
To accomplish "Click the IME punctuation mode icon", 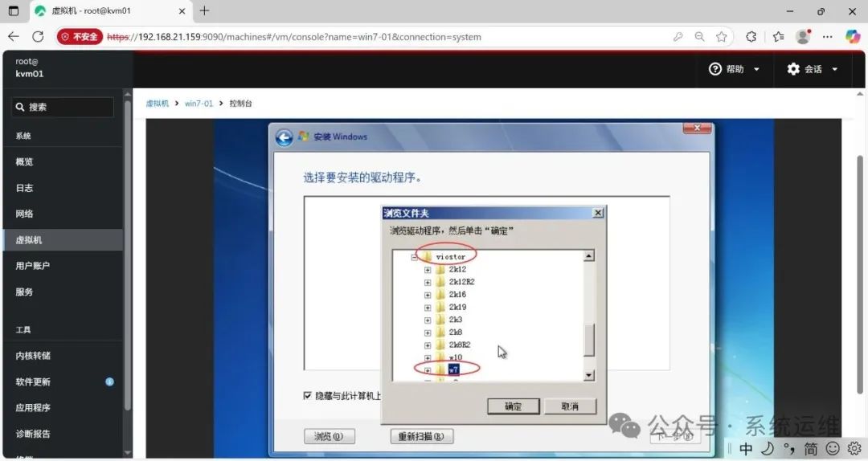I will (x=789, y=449).
